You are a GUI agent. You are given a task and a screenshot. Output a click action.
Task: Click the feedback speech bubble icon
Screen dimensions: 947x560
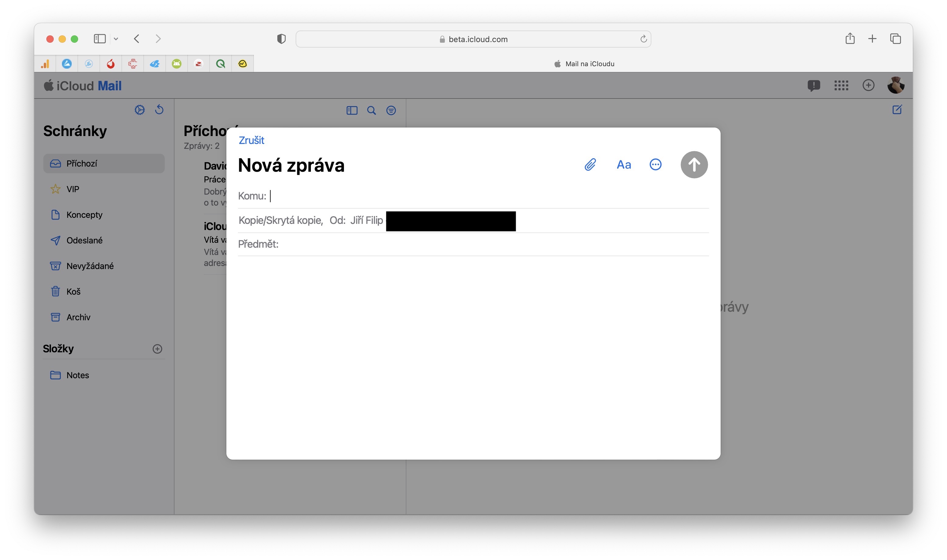(813, 86)
